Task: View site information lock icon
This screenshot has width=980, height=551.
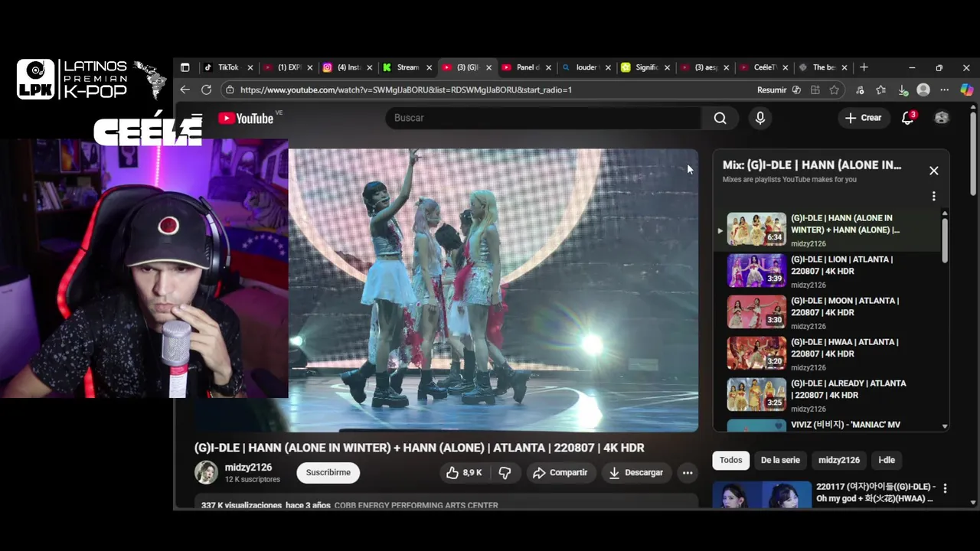Action: (230, 90)
